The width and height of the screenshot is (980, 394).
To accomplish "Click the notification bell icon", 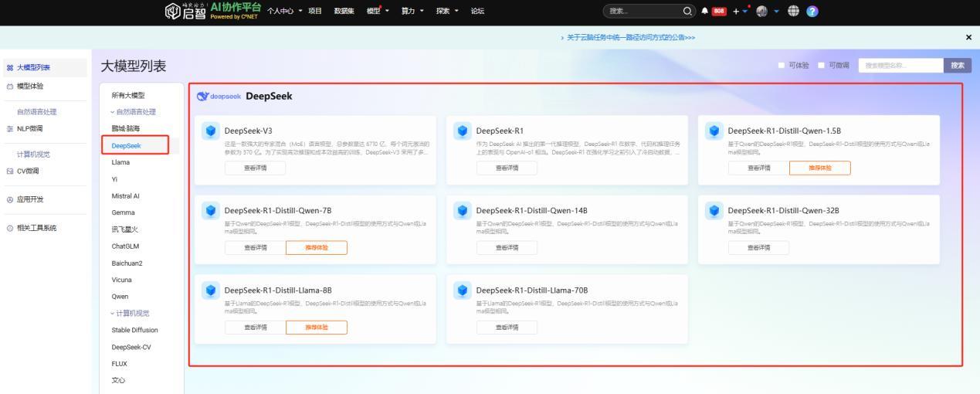I will coord(707,12).
